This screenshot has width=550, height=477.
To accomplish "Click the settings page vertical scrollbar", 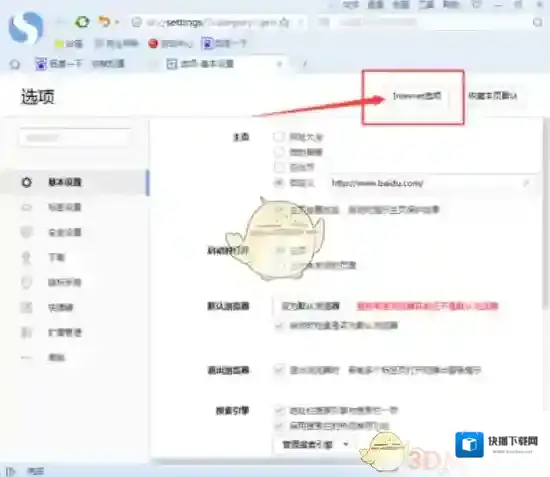I will (545, 214).
